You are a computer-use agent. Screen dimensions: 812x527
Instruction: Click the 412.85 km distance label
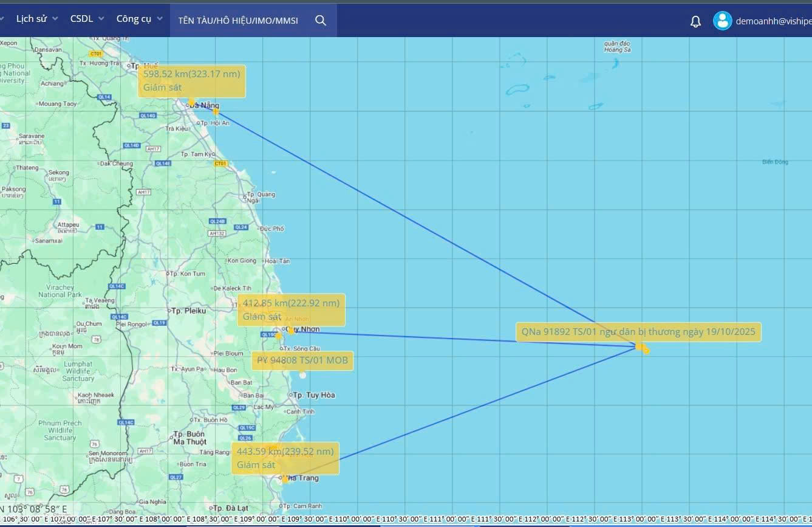pyautogui.click(x=291, y=303)
